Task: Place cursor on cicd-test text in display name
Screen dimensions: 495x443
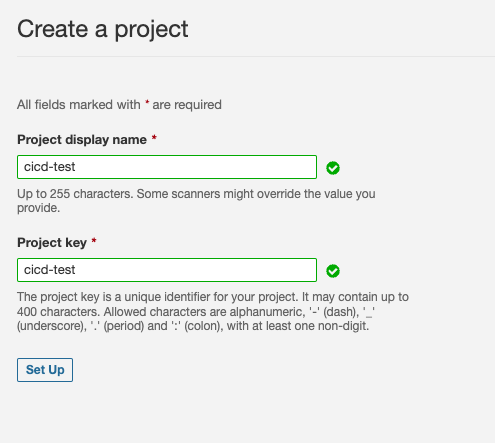Action: click(50, 167)
